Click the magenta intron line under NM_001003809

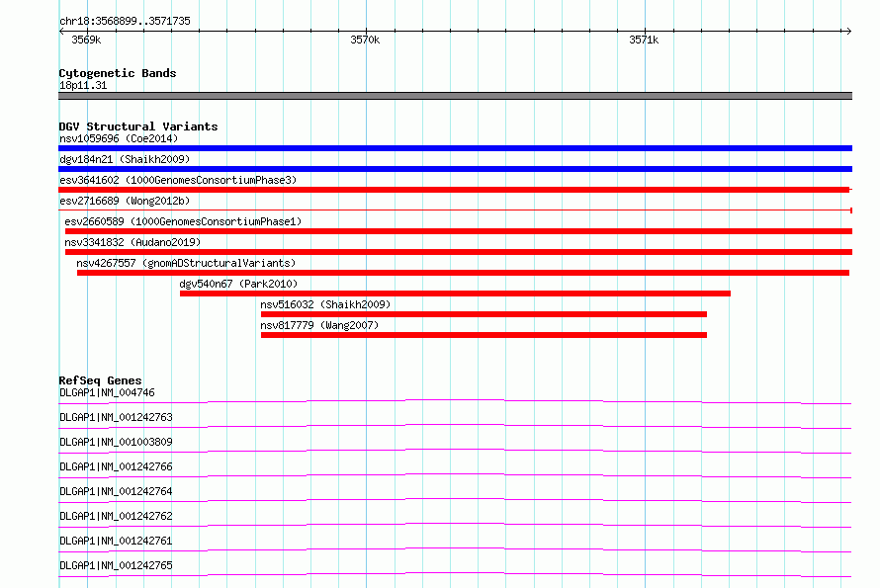coord(455,450)
